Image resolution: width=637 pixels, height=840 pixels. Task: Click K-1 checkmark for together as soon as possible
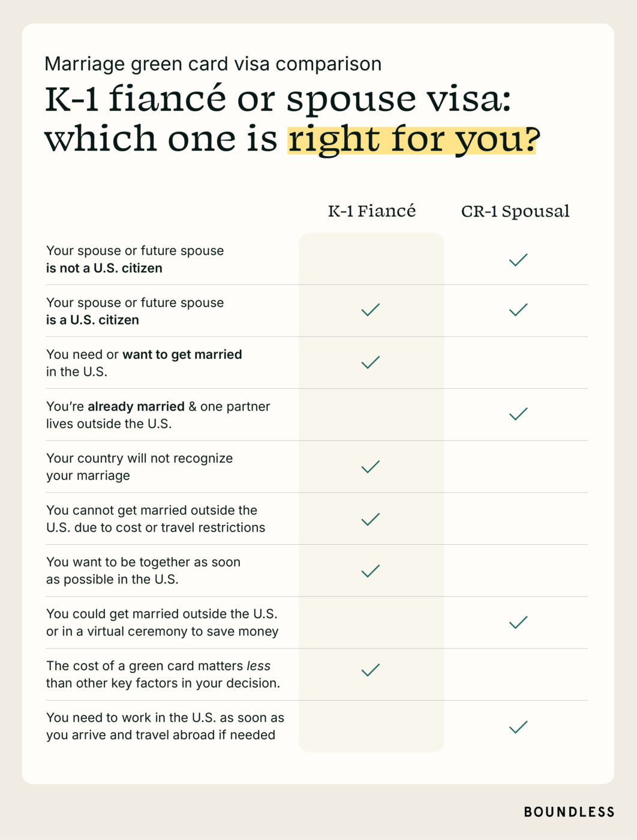point(371,571)
